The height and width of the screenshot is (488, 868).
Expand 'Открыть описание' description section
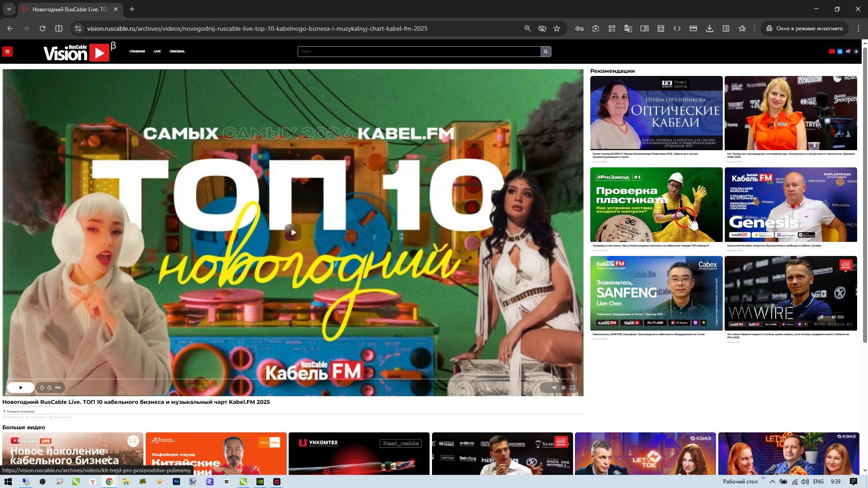click(20, 412)
